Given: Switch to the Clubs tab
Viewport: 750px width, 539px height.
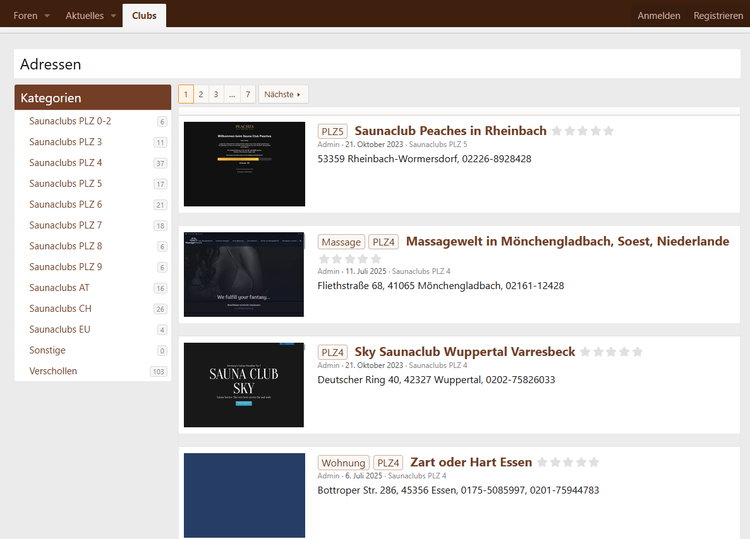Looking at the screenshot, I should coord(144,16).
